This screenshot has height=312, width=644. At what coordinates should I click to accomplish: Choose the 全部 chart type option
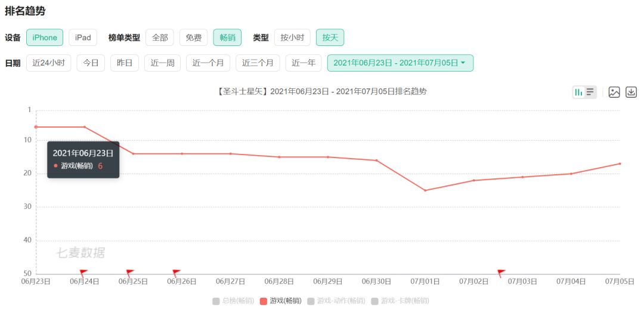point(160,38)
